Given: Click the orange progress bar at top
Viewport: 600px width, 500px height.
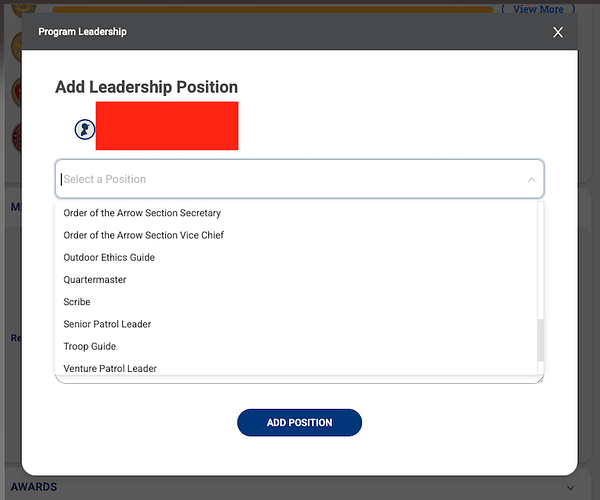Looking at the screenshot, I should point(272,10).
